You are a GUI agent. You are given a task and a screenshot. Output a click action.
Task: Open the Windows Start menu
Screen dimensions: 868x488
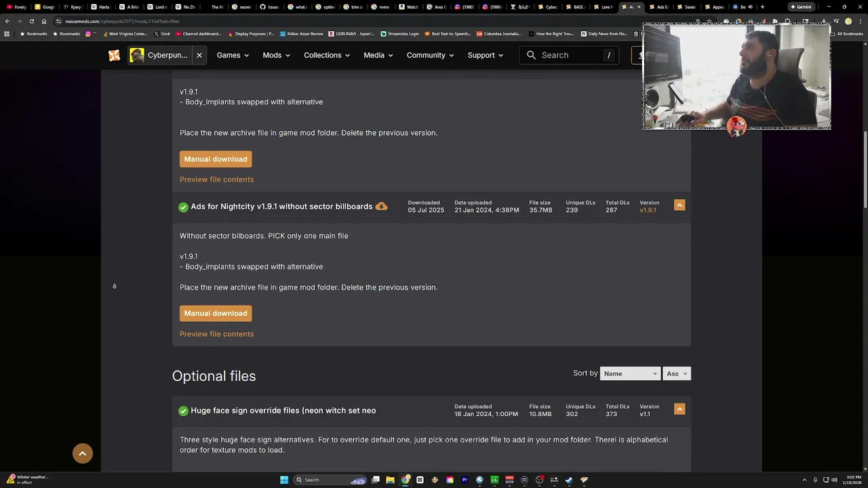[x=284, y=480]
